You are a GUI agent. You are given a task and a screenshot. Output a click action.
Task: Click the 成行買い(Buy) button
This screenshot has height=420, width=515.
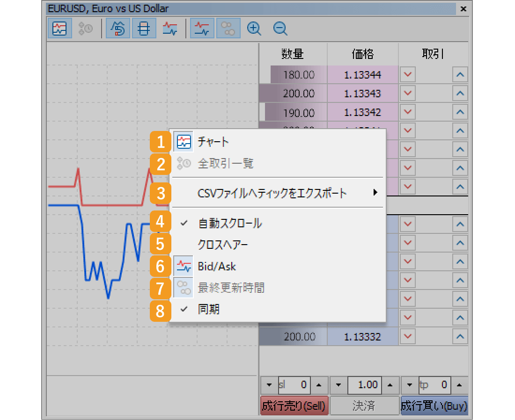[434, 406]
